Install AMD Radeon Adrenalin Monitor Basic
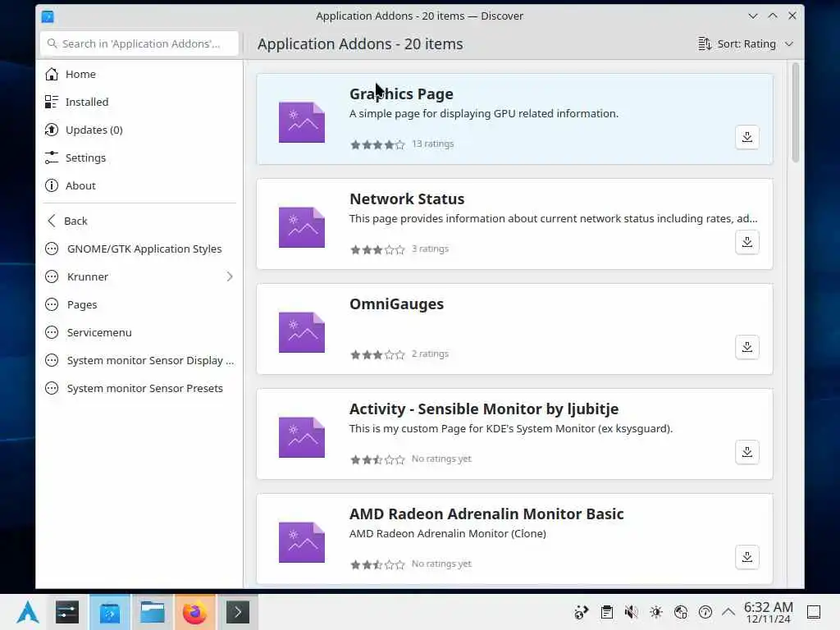 tap(746, 557)
